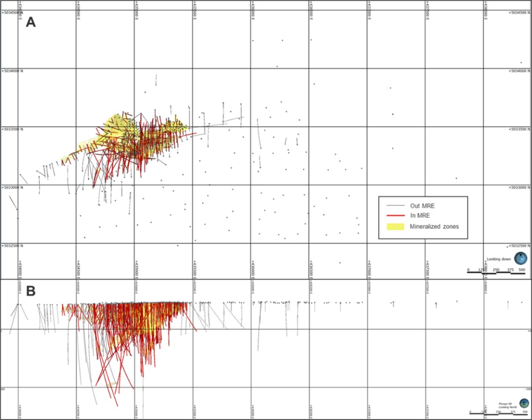The height and width of the screenshot is (420, 532).
Task: Click the large panel B letter label
Action: click(x=31, y=292)
